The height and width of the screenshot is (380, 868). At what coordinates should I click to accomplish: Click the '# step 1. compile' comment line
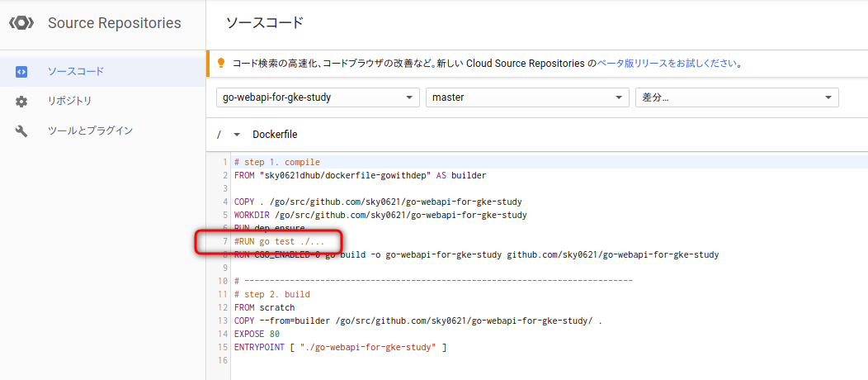pyautogui.click(x=276, y=162)
